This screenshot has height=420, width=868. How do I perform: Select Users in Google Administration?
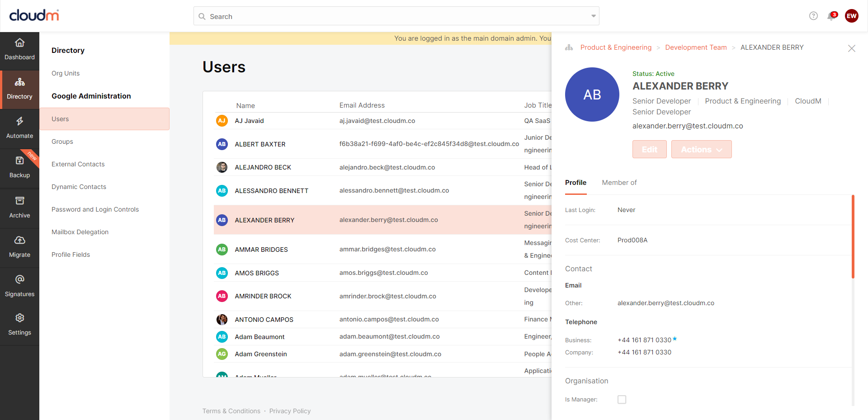click(x=104, y=119)
